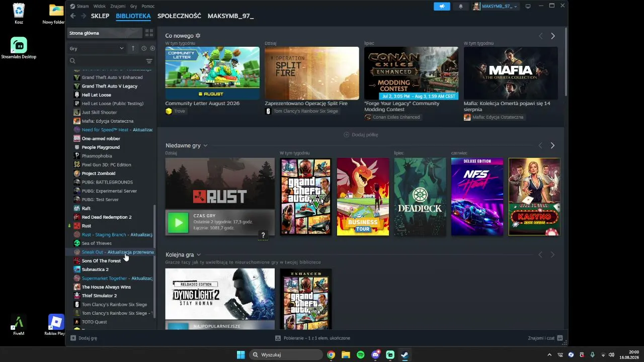Switch to the SPOŁECZNOŚĆ tab
Screen dimensions: 644x362
(179, 16)
